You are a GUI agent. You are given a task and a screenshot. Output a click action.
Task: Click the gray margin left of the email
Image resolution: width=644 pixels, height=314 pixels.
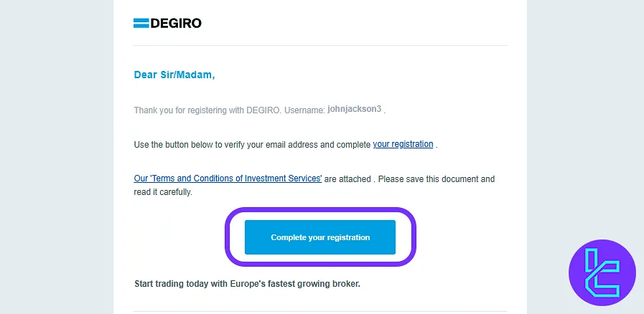[x=56, y=158]
